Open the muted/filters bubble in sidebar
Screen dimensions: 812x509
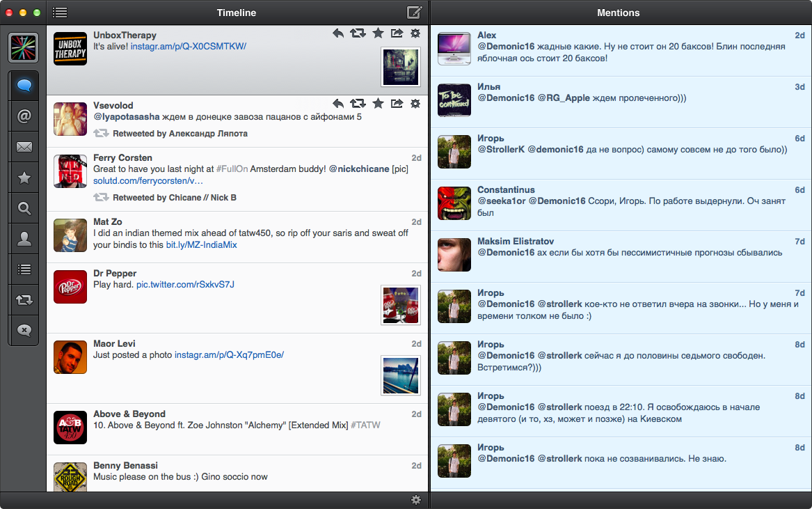[x=24, y=331]
